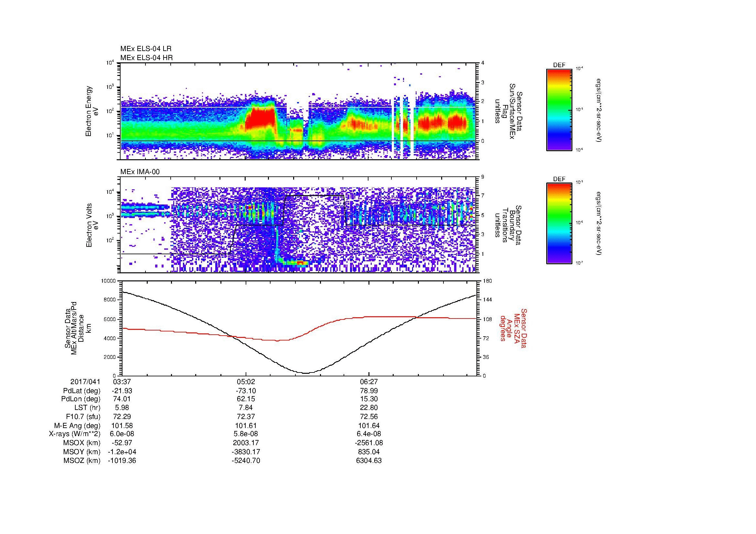Click the SZA axis tick '180'

click(488, 281)
